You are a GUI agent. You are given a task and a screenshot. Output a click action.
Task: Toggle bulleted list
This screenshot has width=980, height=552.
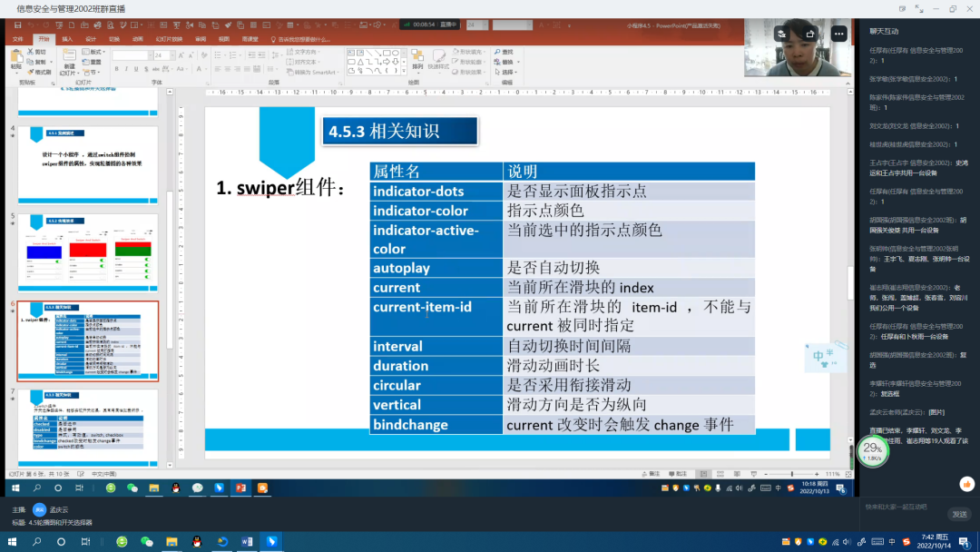[218, 55]
